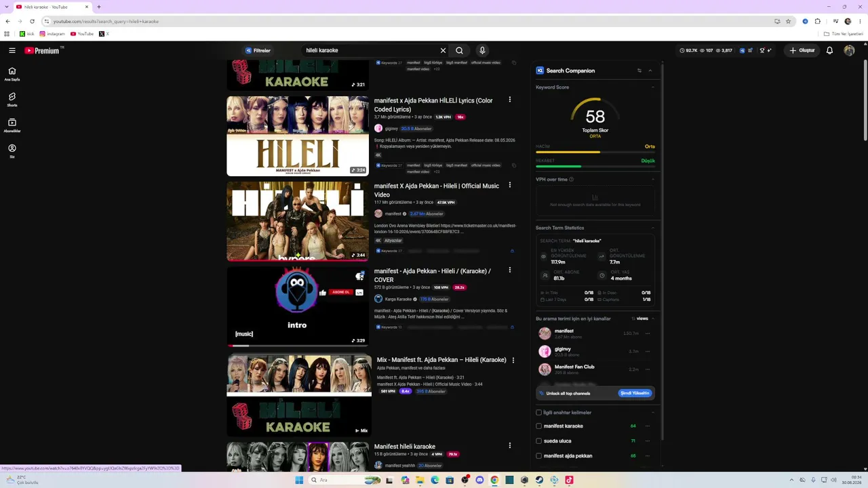Open the YouTube hamburger guide menu
This screenshot has width=868, height=488.
click(x=12, y=50)
